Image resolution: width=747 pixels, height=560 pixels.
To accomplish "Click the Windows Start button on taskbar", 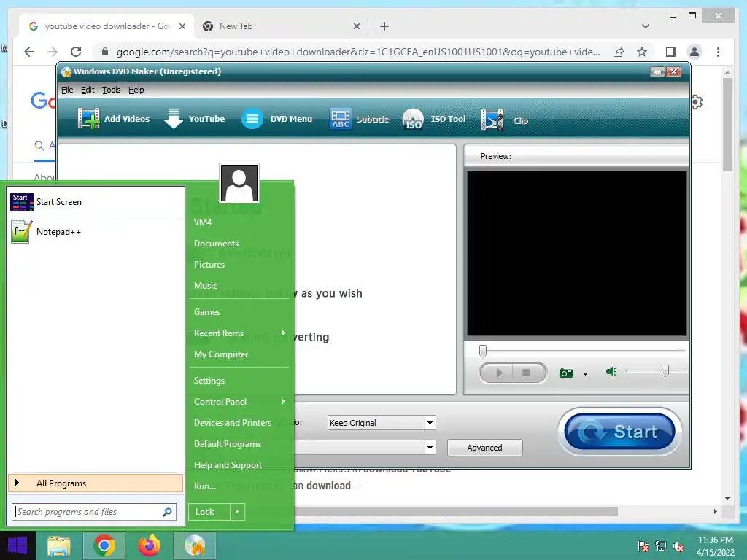I will [18, 545].
